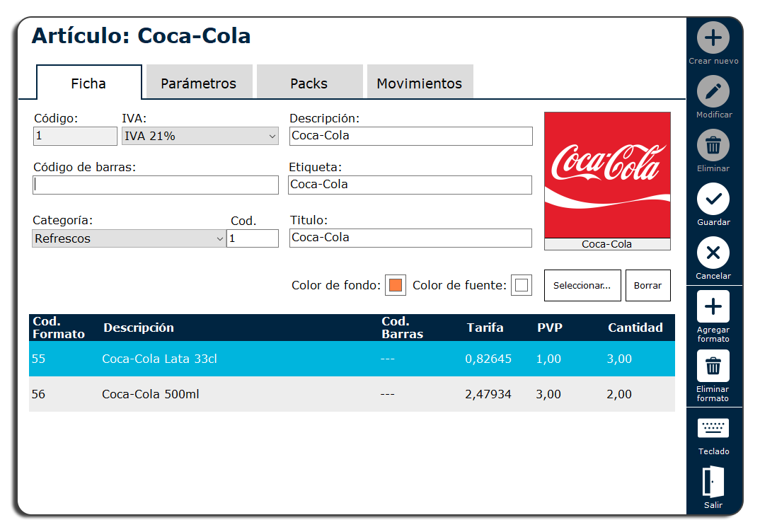
Task: Click the Seleccionar... image button
Action: tap(582, 285)
